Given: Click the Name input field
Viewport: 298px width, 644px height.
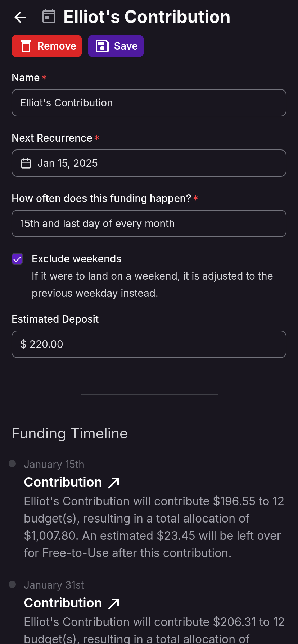Looking at the screenshot, I should [149, 103].
